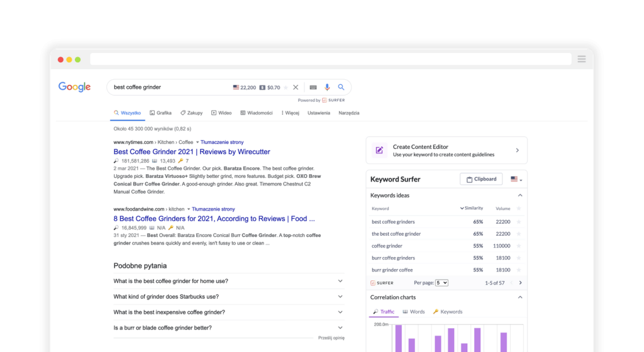Screen dimensions: 644x352
Task: Expand 'Is a burr or blade coffee grinder better?'
Action: click(229, 327)
